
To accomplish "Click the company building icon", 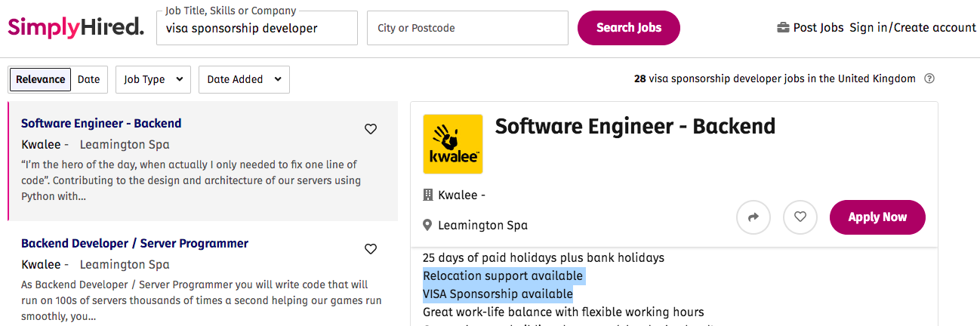I will tap(428, 195).
